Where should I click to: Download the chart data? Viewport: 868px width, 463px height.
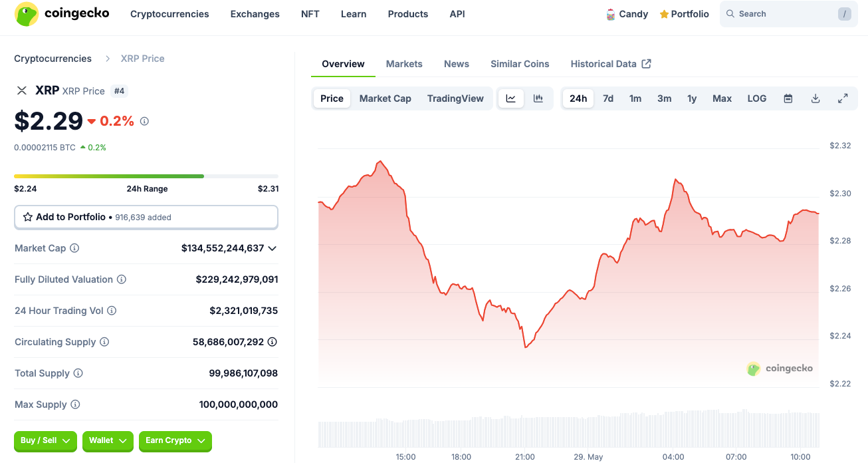[x=815, y=98]
